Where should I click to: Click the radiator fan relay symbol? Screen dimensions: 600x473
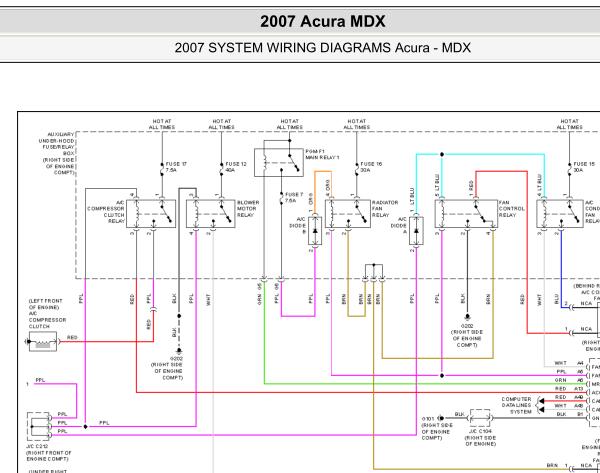coord(348,214)
